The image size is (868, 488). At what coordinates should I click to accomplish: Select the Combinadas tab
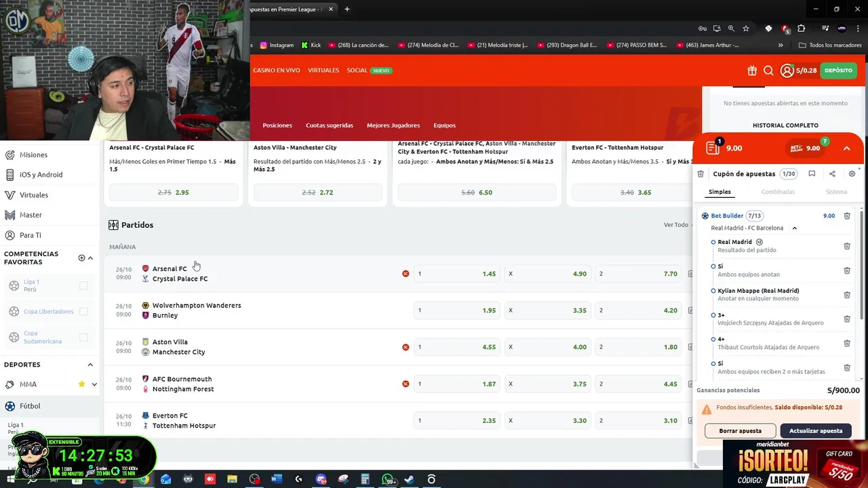click(x=778, y=192)
